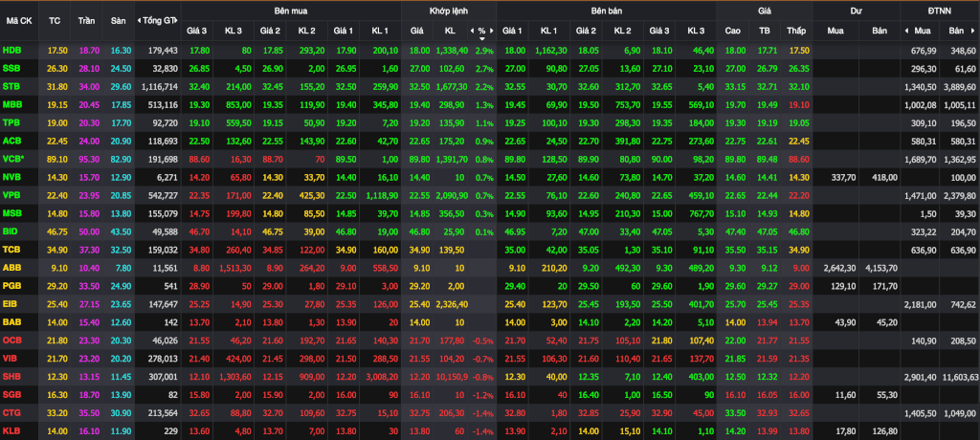Sort by the Trần column header
The width and height of the screenshot is (980, 440).
click(87, 21)
